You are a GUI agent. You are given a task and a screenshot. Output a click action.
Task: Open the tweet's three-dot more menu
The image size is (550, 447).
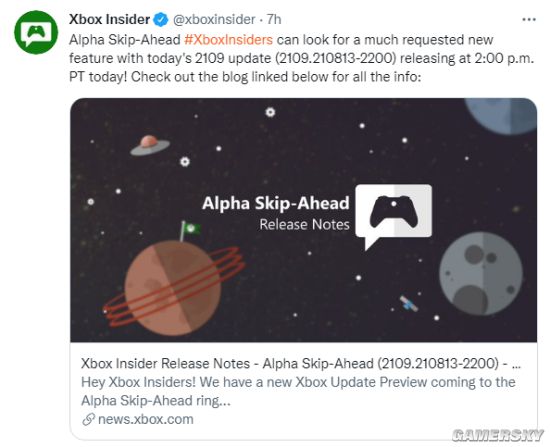[x=529, y=20]
